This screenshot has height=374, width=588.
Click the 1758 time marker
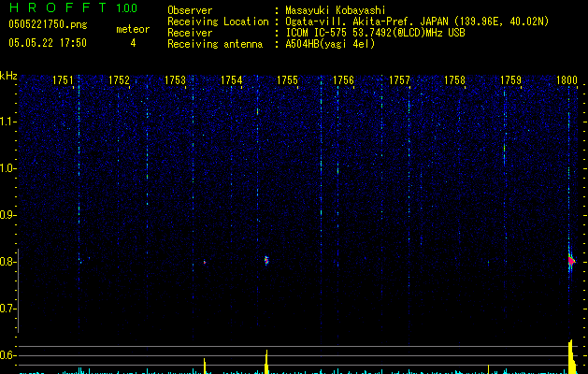(x=454, y=80)
